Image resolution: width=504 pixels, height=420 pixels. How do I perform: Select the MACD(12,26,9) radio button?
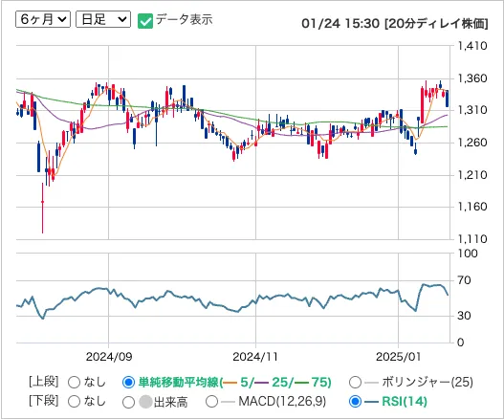click(x=211, y=402)
